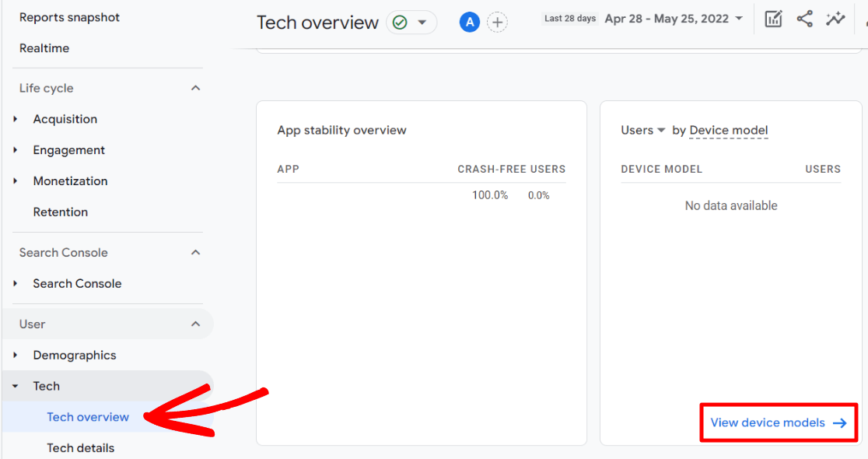Open the Customize report icon
The width and height of the screenshot is (868, 459).
(x=773, y=18)
